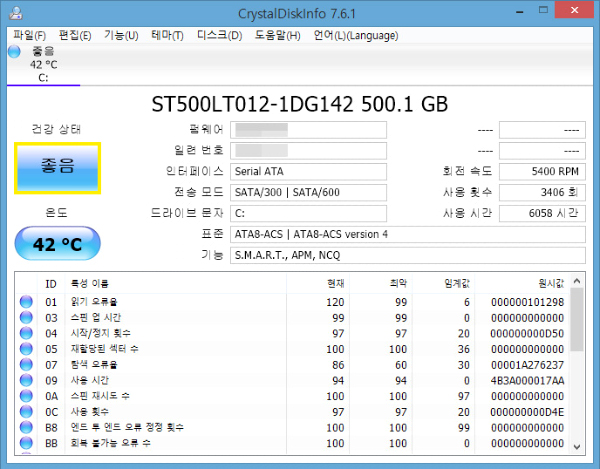
Task: Click the 좋음 health status button
Action: click(57, 168)
